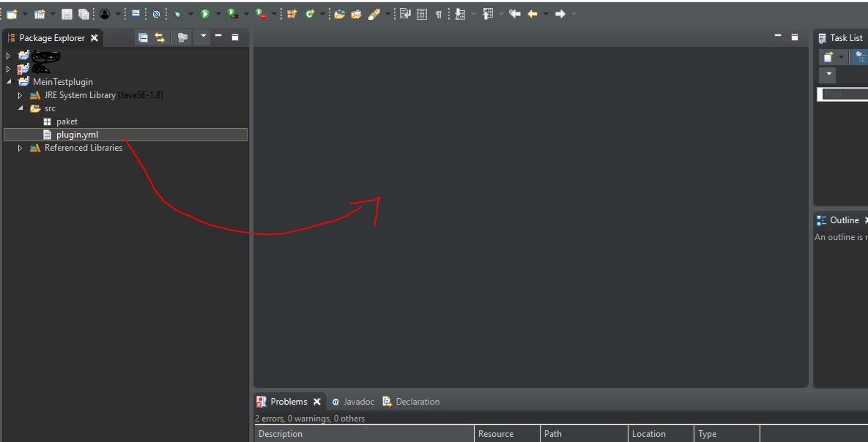868x442 pixels.
Task: Click the Save All icon
Action: [84, 14]
